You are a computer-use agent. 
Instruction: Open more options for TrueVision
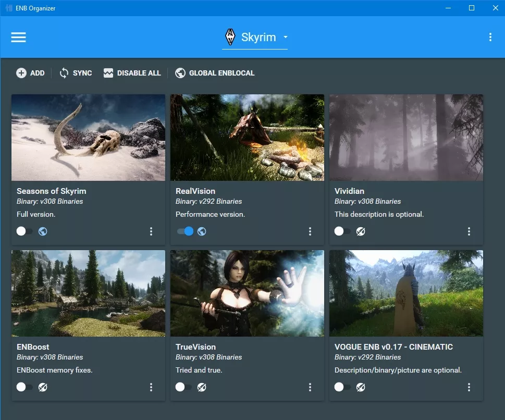tap(310, 387)
